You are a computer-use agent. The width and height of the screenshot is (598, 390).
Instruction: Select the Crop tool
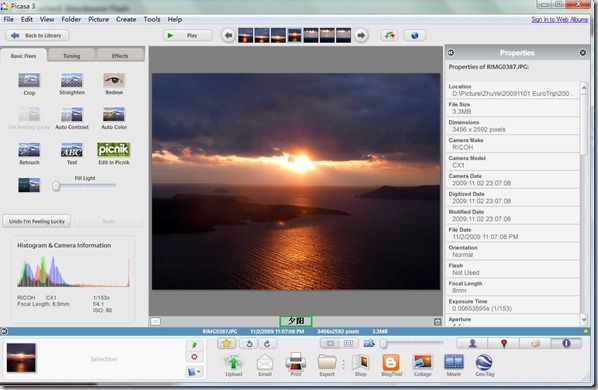pyautogui.click(x=29, y=80)
